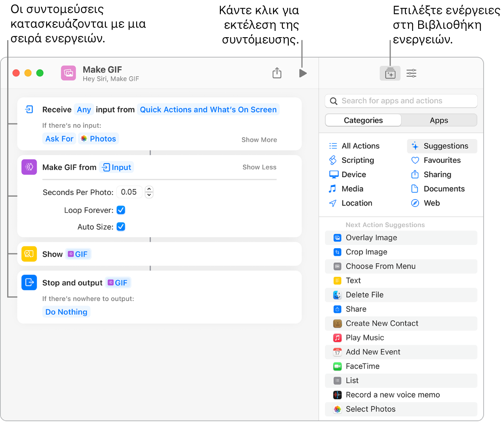Uncheck the Auto Size checkbox
Screen dimensions: 504x422
click(121, 227)
